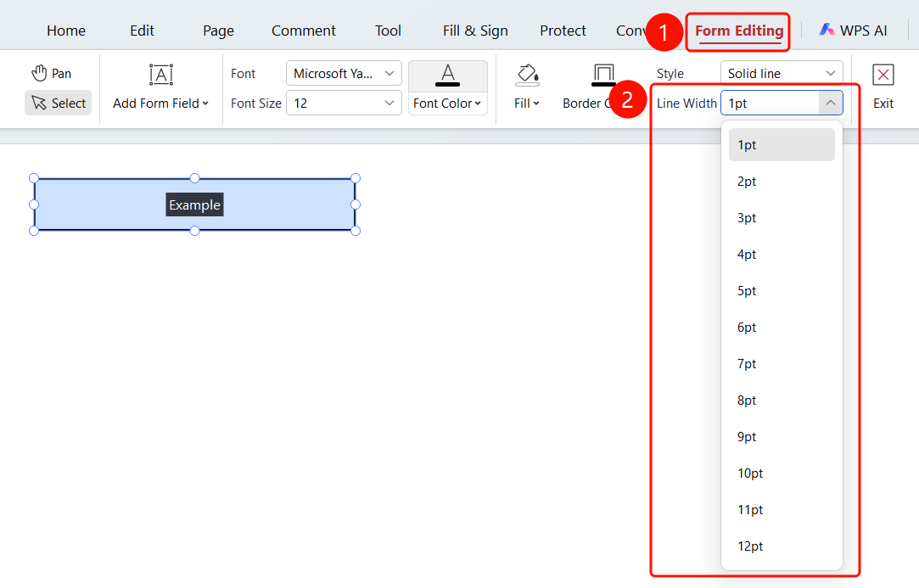Screen dimensions: 919x588
Task: Open the Edit tab
Action: click(142, 31)
